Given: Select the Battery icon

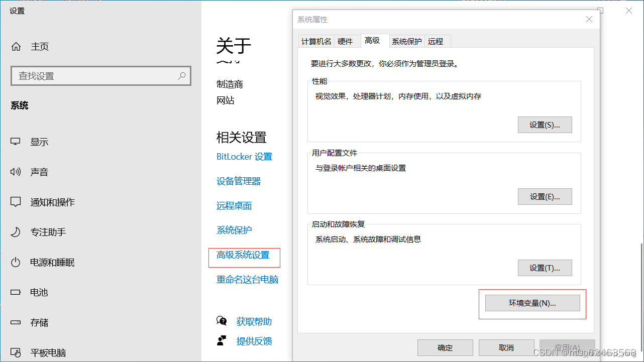Looking at the screenshot, I should pyautogui.click(x=16, y=292).
